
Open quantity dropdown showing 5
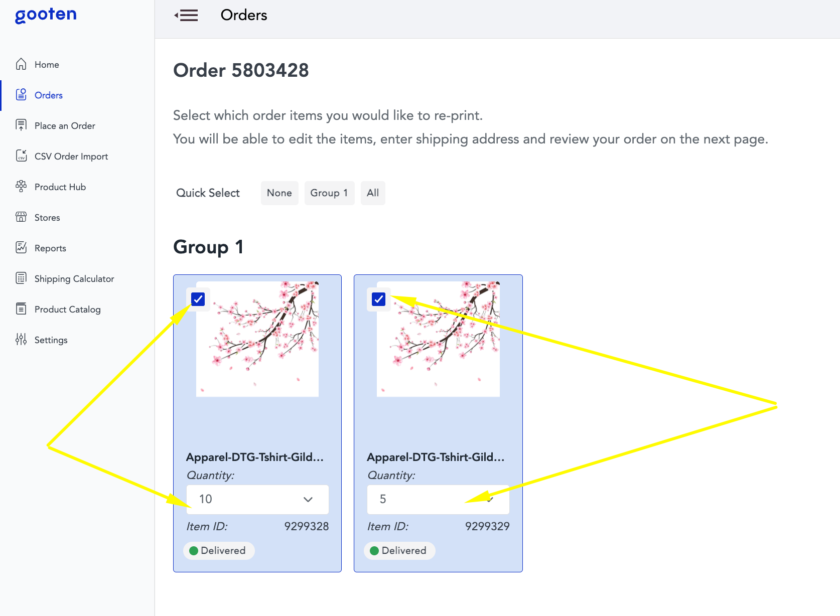point(438,499)
